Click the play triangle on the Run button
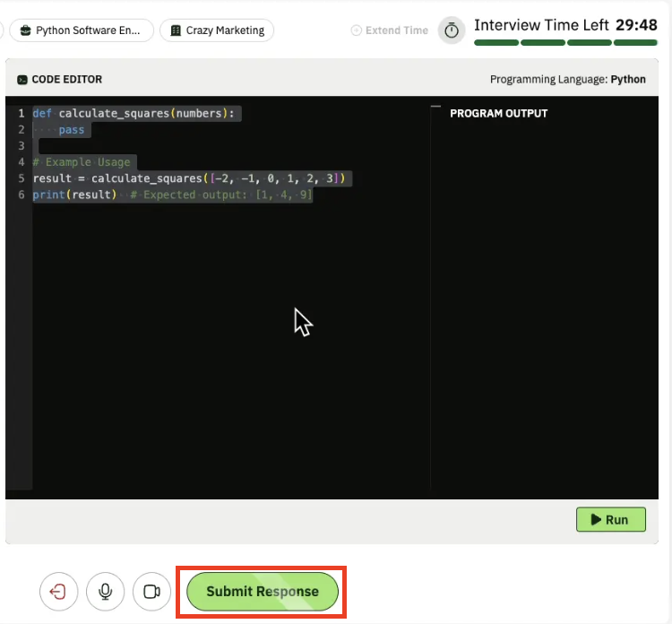Viewport: 672px width, 624px height. 593,519
